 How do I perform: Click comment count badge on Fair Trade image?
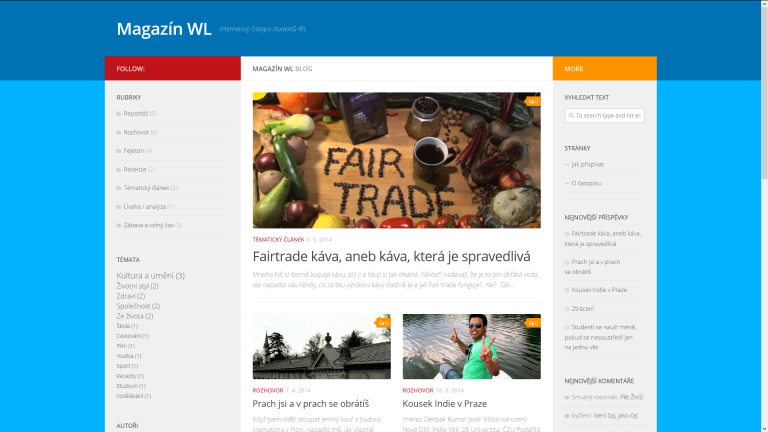[533, 101]
